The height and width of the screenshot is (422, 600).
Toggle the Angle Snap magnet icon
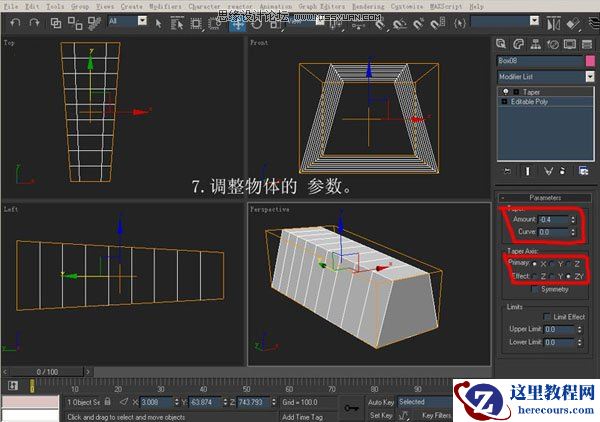(x=399, y=24)
